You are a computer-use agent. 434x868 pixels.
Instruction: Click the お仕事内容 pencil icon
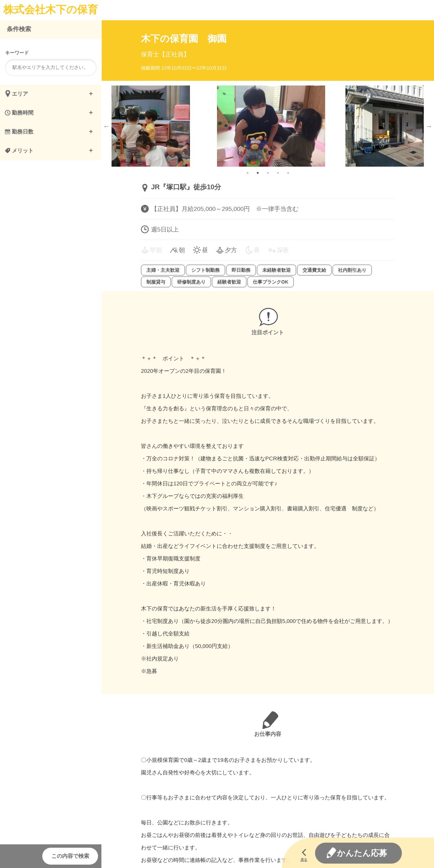(270, 720)
